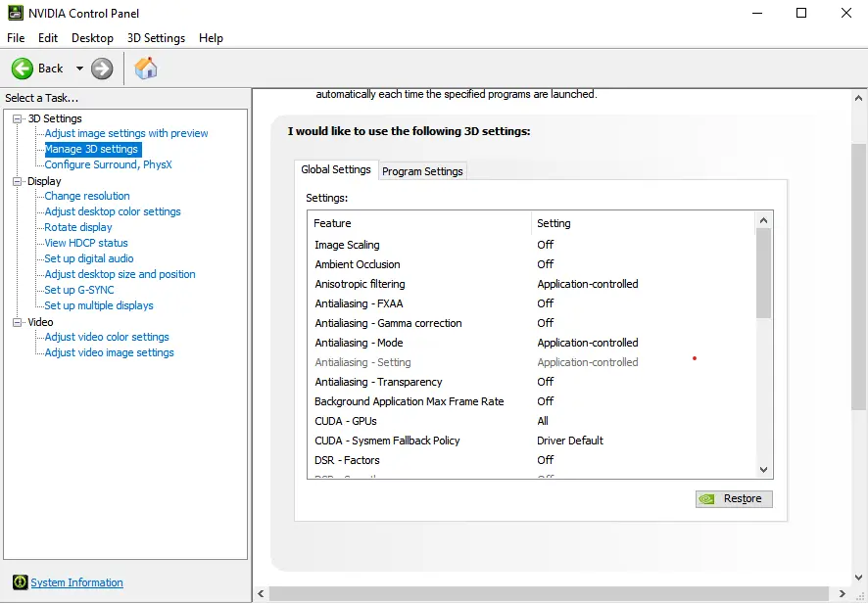
Task: Click the gray Forward arrow icon
Action: 102,69
